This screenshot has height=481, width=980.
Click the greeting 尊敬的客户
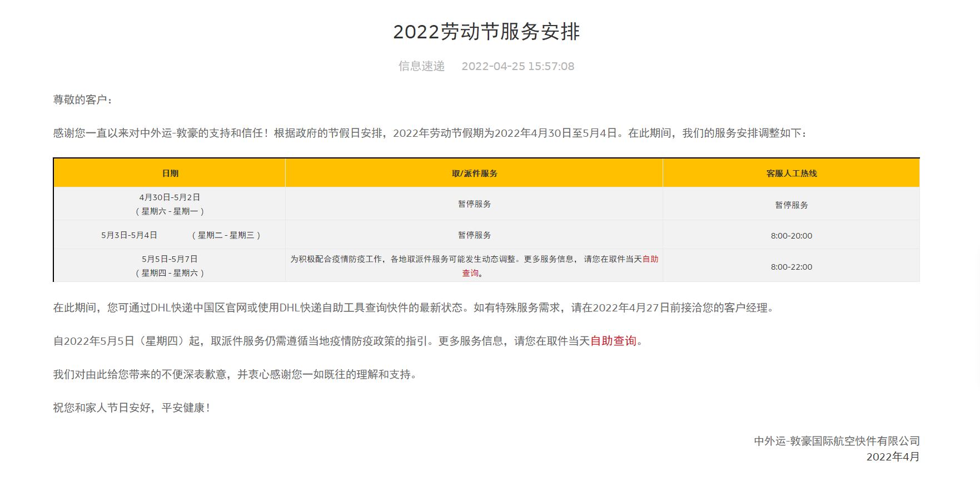coord(83,100)
